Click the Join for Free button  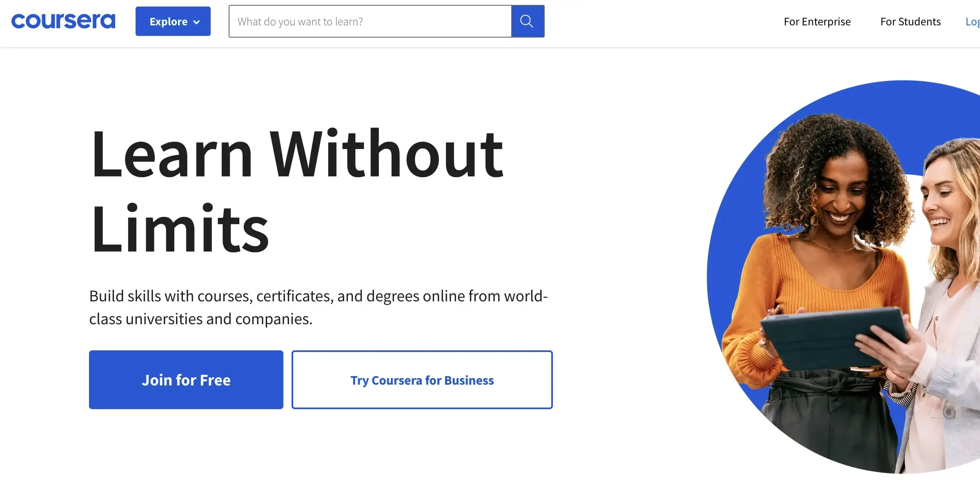pyautogui.click(x=186, y=379)
